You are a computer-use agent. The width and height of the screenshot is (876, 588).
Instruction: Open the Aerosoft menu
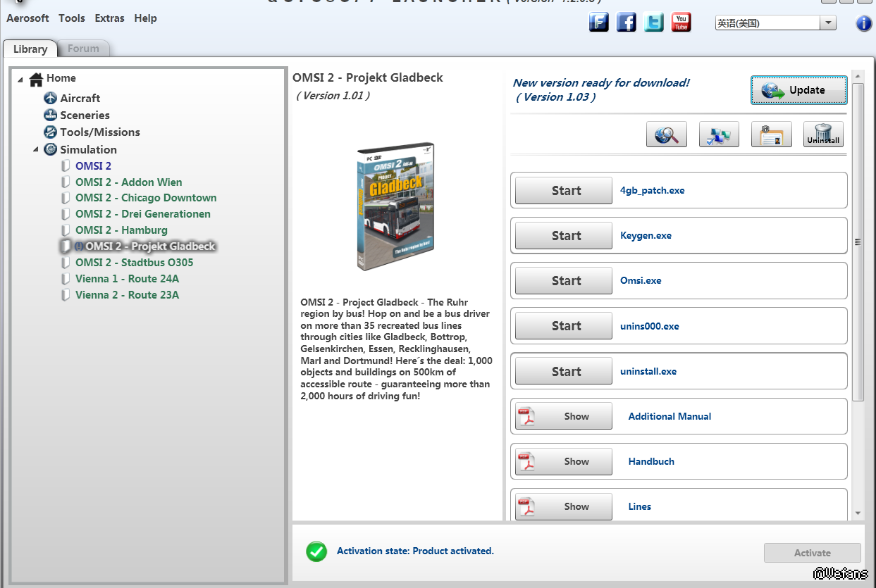(x=28, y=18)
